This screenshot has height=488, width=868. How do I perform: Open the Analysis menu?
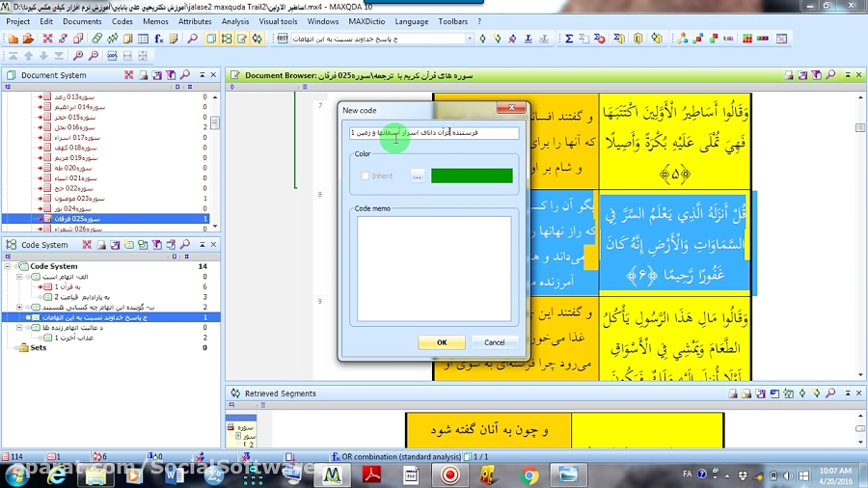(235, 21)
